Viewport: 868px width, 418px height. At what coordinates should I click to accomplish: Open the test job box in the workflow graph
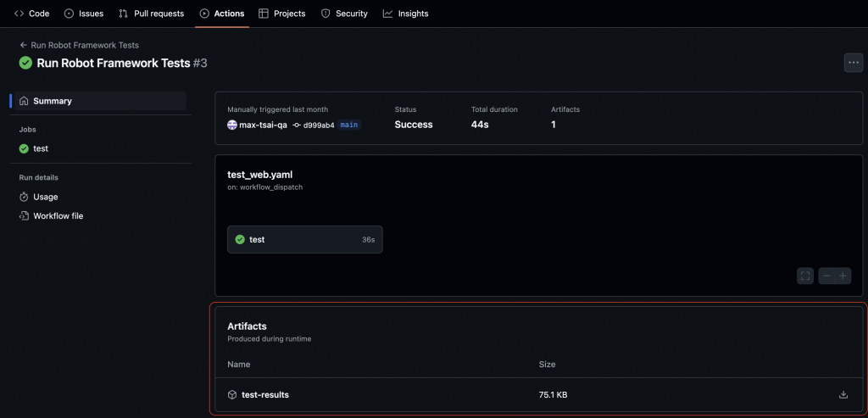point(304,240)
